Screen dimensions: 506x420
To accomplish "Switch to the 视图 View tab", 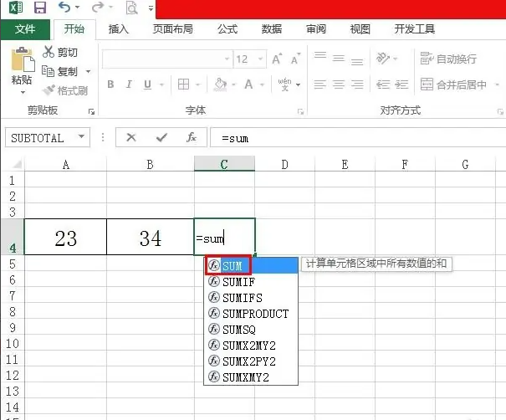I will [x=360, y=29].
